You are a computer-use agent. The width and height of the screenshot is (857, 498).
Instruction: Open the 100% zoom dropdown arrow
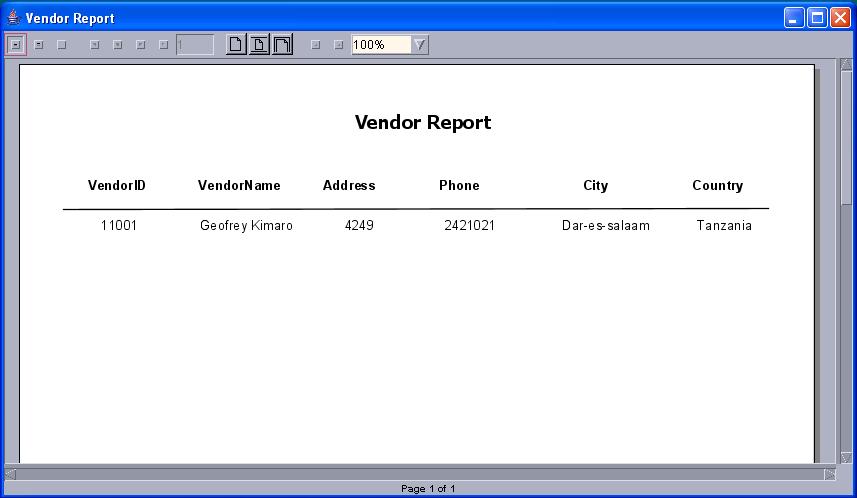[420, 45]
